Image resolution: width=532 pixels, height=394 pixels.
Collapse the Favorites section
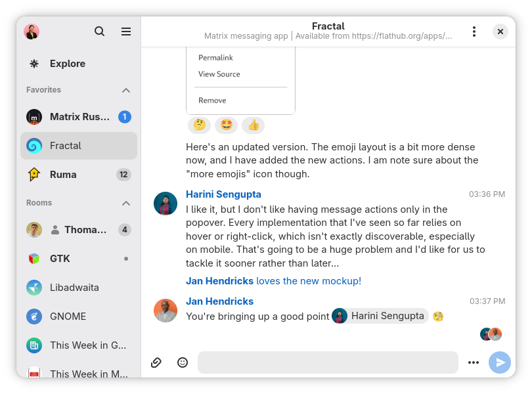tap(126, 90)
